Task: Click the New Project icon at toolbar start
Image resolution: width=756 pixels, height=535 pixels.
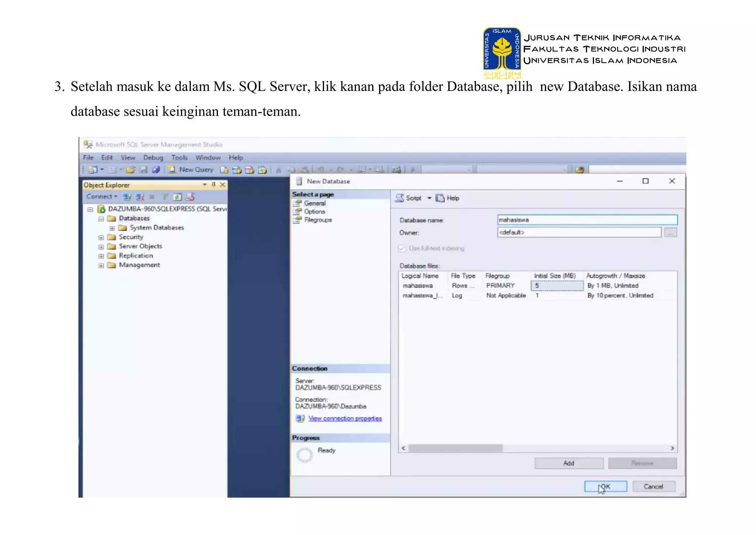Action: 93,170
